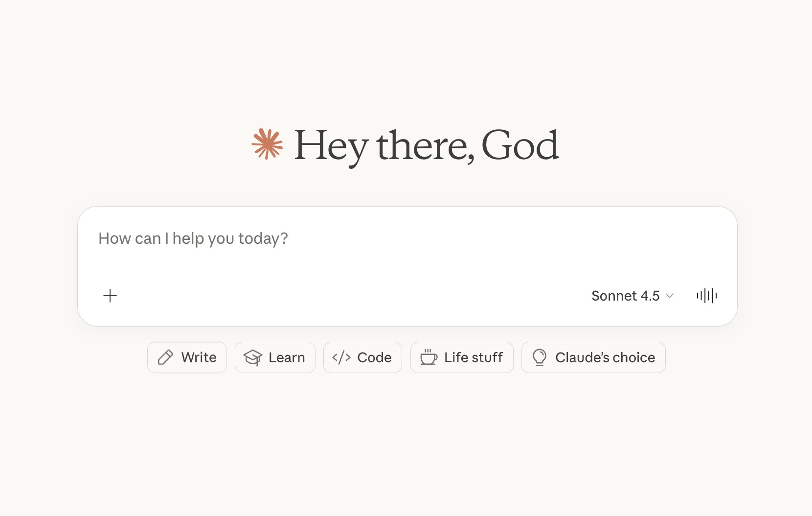Click the 'Claude's choice' label text
Screen dimensions: 812x516
[x=605, y=357]
